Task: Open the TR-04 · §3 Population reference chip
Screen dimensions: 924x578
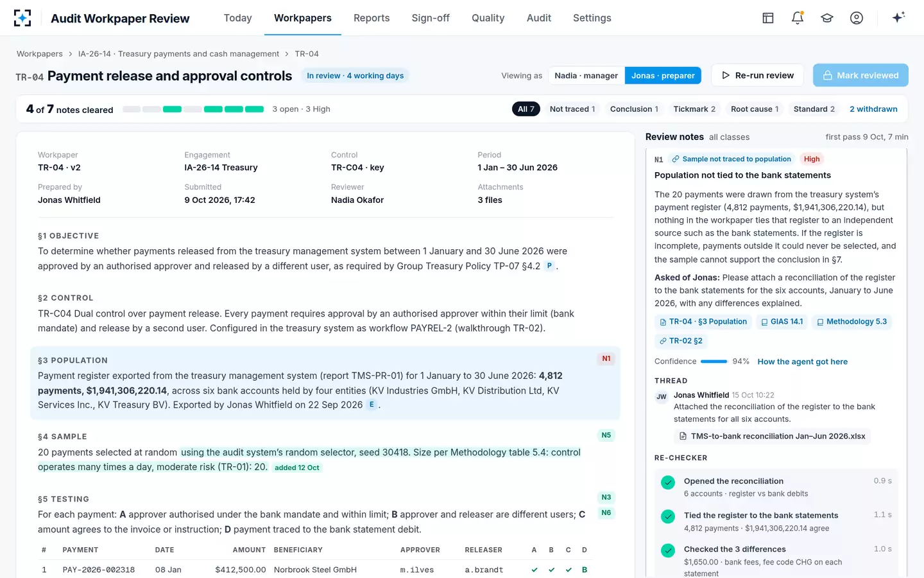Action: click(703, 322)
